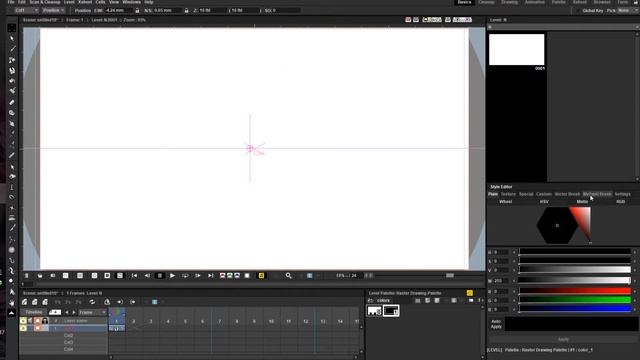This screenshot has width=640, height=360.
Task: Collapse the toolbar with the up arrow
Action: (x=12, y=313)
